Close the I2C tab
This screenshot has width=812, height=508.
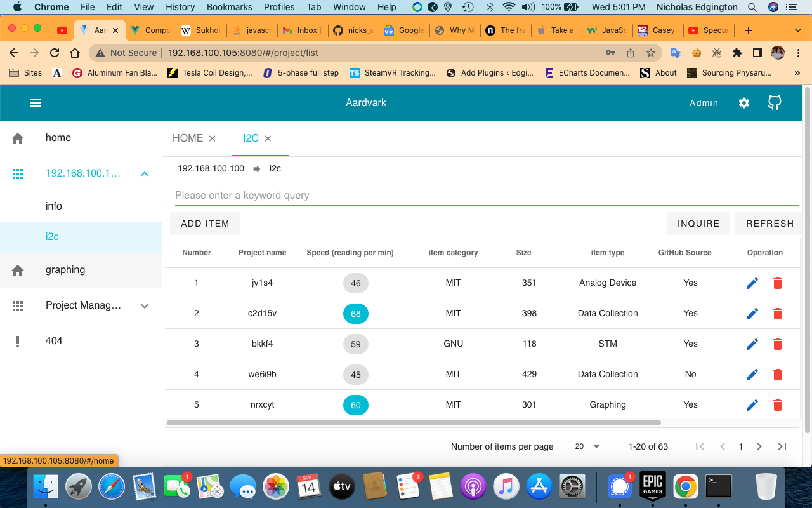point(268,138)
